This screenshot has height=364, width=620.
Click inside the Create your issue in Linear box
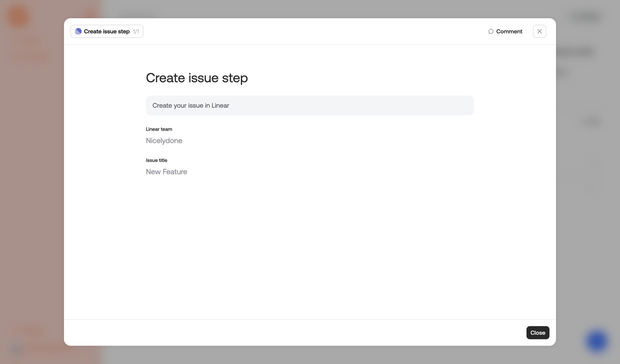[x=310, y=105]
